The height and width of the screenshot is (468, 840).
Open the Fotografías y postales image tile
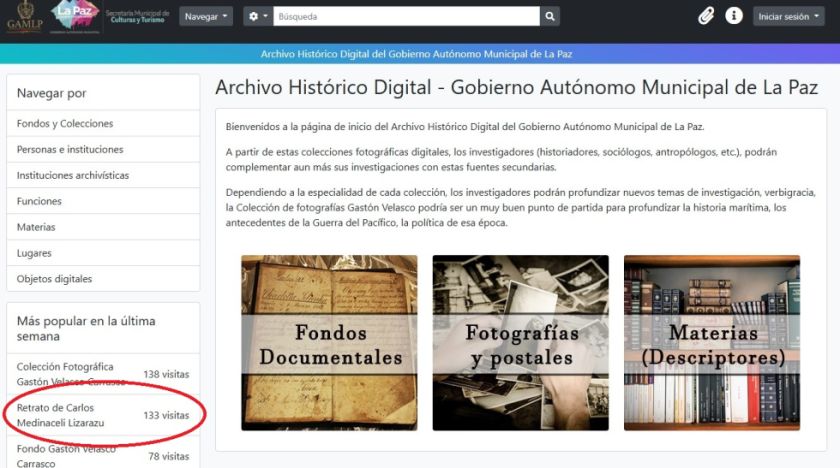(521, 343)
